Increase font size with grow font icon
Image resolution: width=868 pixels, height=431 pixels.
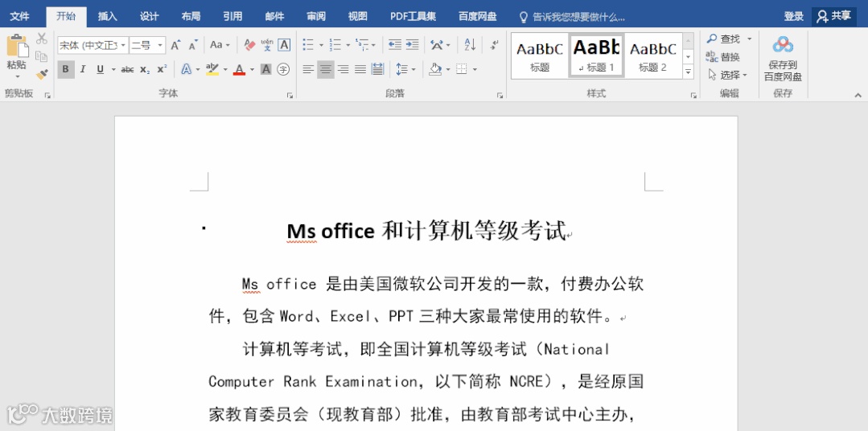tap(175, 45)
